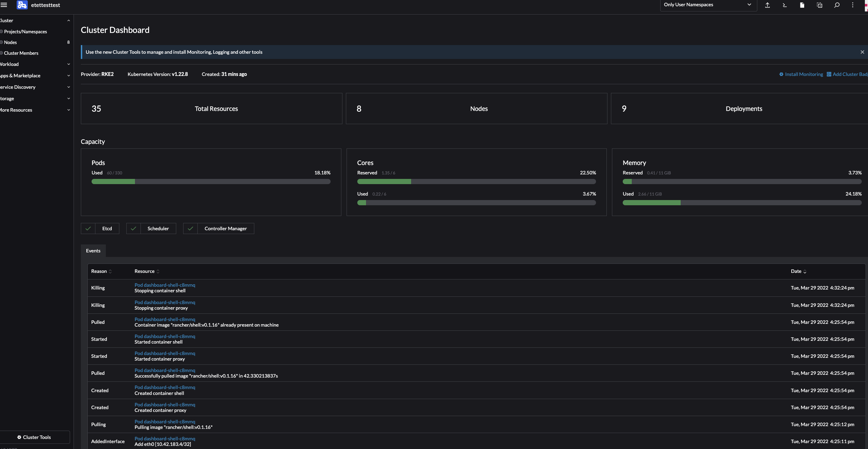The image size is (868, 449).
Task: Open the resource search magnifier
Action: click(836, 5)
